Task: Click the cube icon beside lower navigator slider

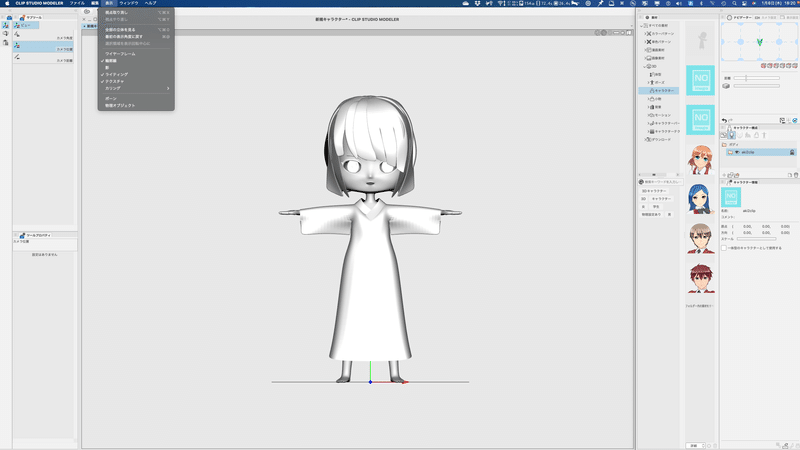Action: [x=726, y=86]
